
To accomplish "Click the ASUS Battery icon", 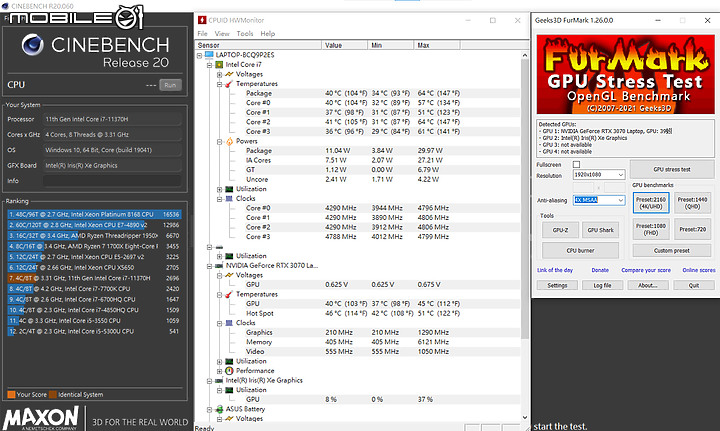I will point(219,409).
